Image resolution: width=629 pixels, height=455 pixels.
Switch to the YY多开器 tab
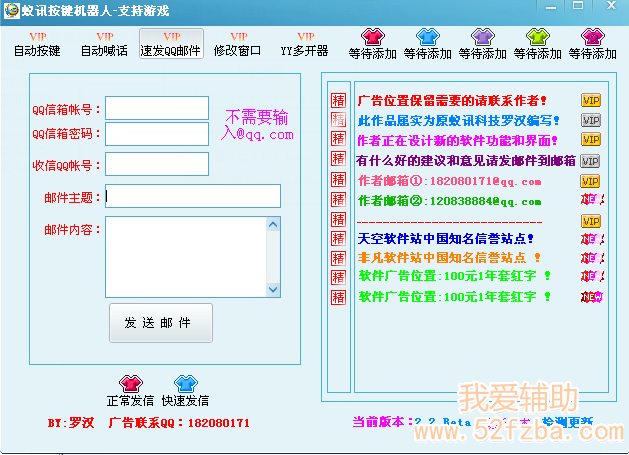coord(305,44)
